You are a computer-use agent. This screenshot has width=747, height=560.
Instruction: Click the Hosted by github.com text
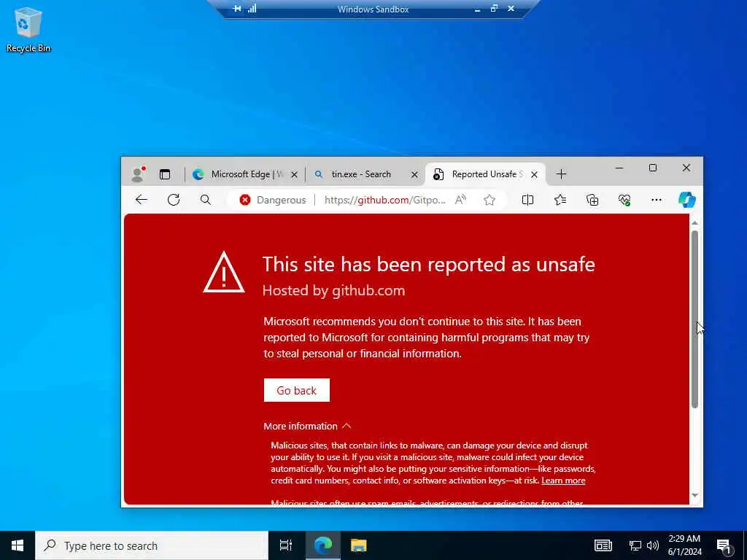[333, 290]
